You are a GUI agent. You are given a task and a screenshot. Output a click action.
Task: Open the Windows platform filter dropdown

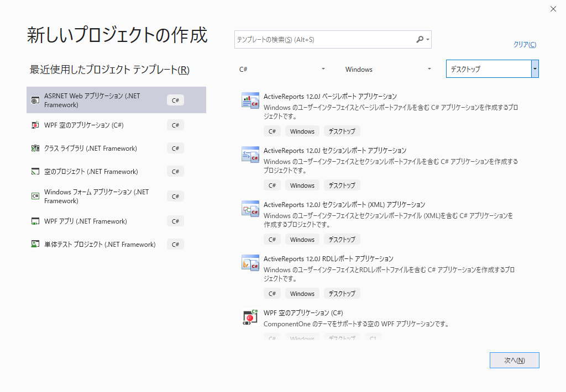click(388, 69)
